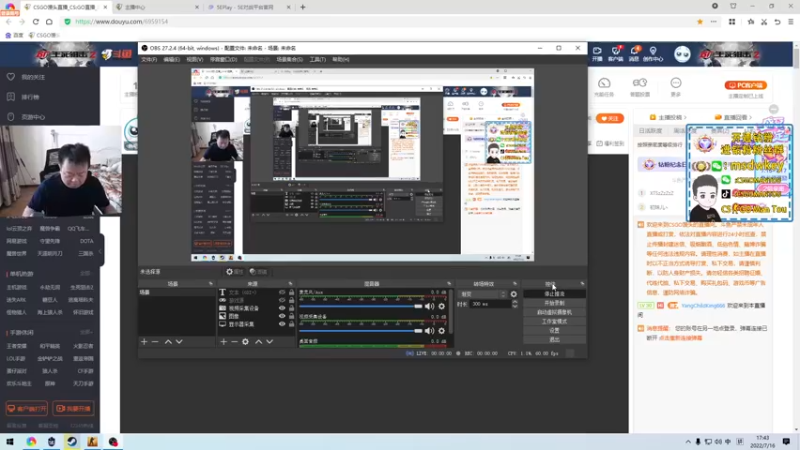The height and width of the screenshot is (450, 800).
Task: Open settings gear of the second mixer channel
Action: (x=442, y=331)
